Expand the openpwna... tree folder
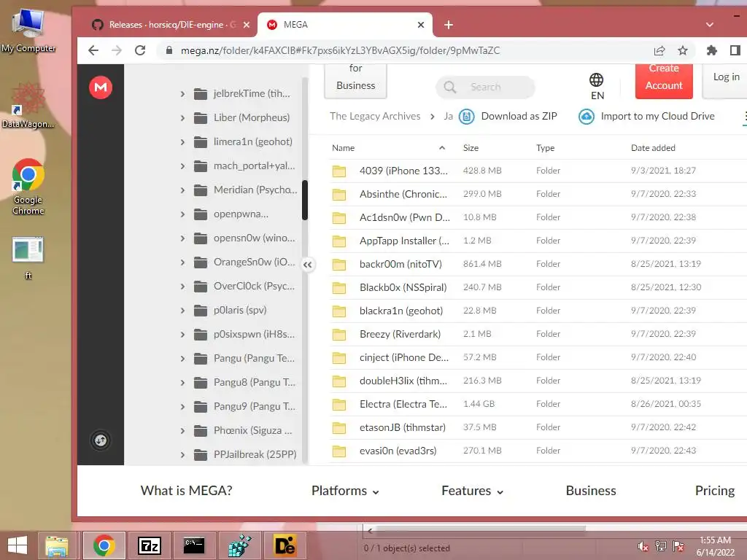Viewport: 747px width, 560px height. 182,214
